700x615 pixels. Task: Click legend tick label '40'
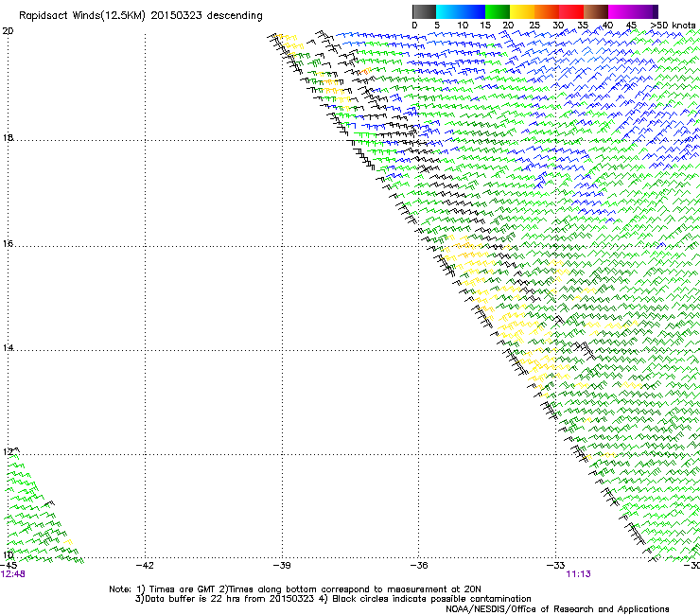click(x=607, y=26)
